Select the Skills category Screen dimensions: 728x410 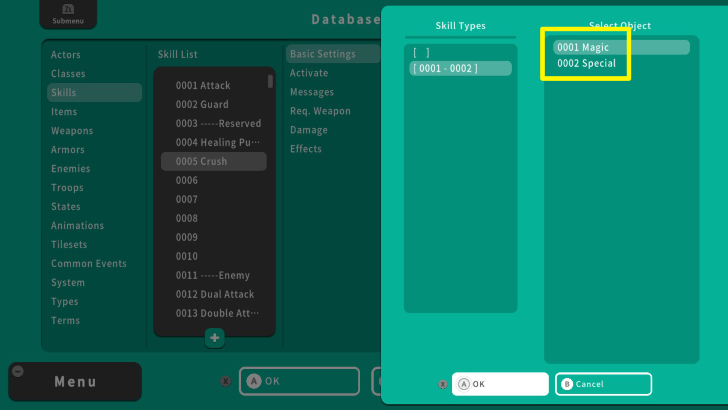coord(94,92)
